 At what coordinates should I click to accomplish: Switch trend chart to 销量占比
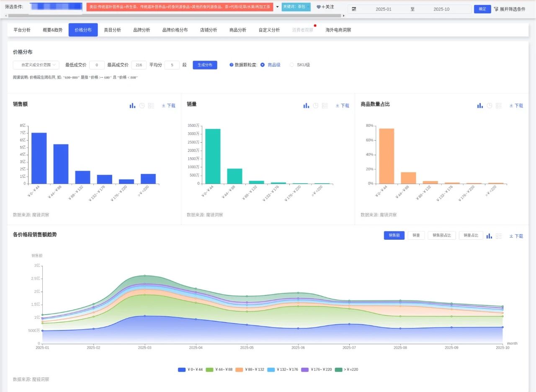click(471, 236)
